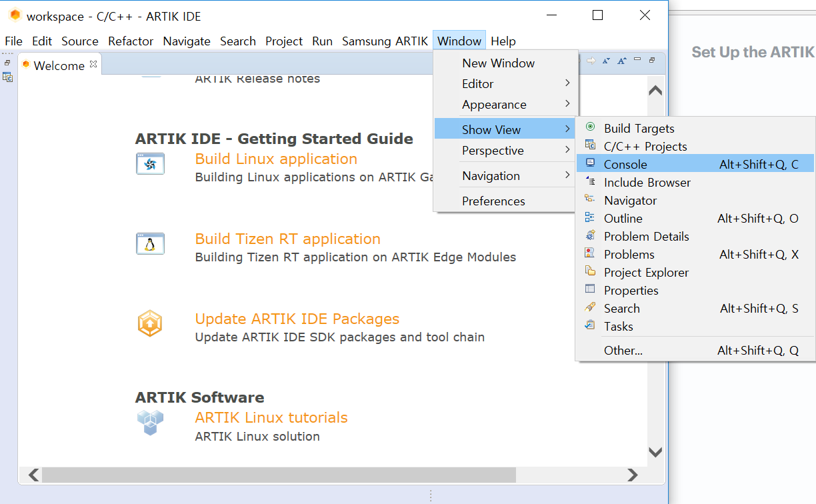816x504 pixels.
Task: Follow the Update ARTIK IDE Packages link
Action: (x=297, y=319)
